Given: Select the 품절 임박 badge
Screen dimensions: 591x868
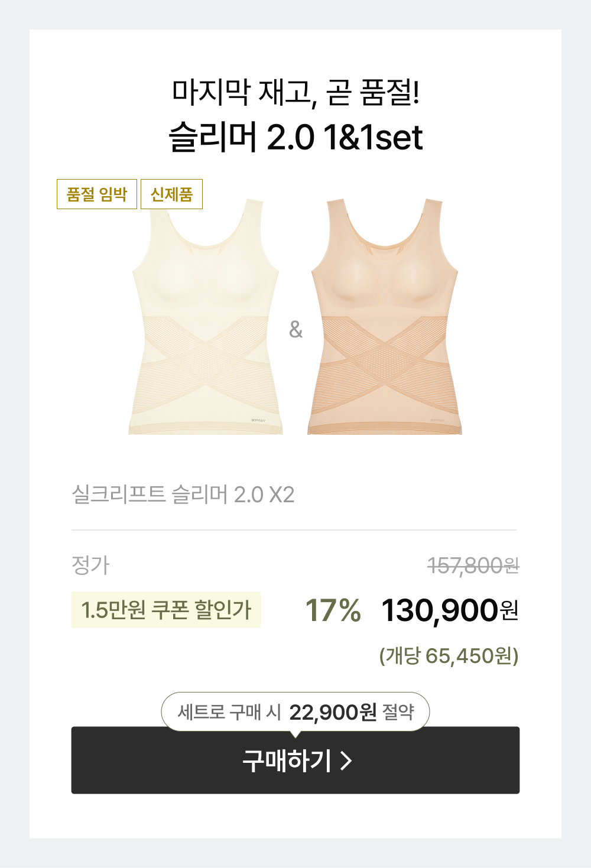Looking at the screenshot, I should (97, 194).
